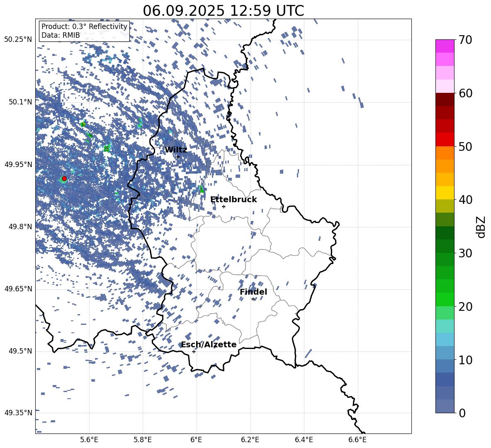Image resolution: width=491 pixels, height=448 pixels.
Task: Click colorbar tick label 40
Action: (x=465, y=200)
